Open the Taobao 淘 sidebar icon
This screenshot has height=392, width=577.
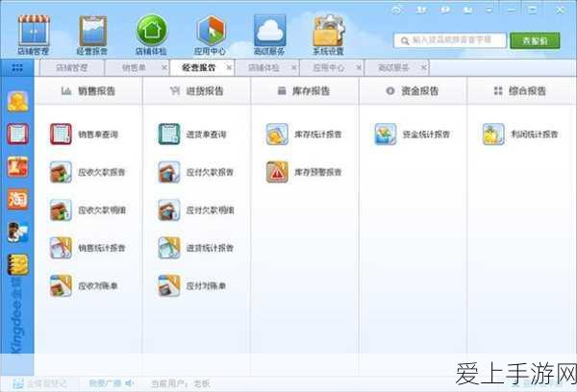[17, 199]
